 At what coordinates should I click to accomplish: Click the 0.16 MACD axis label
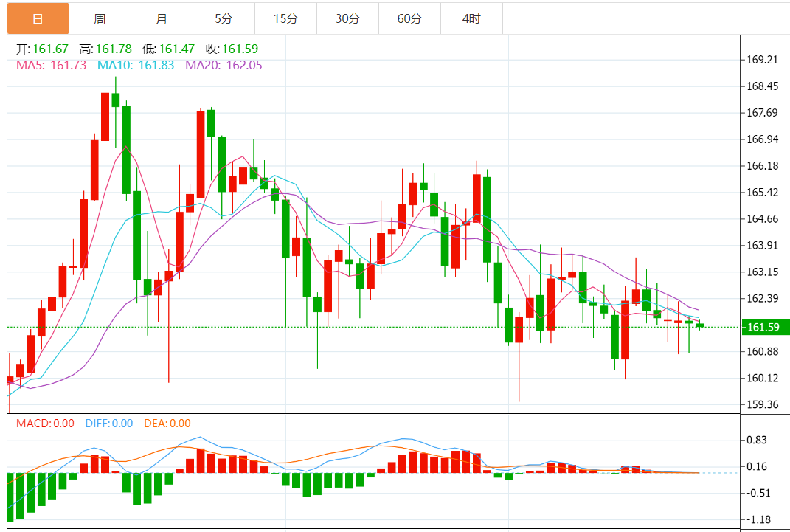coord(757,466)
